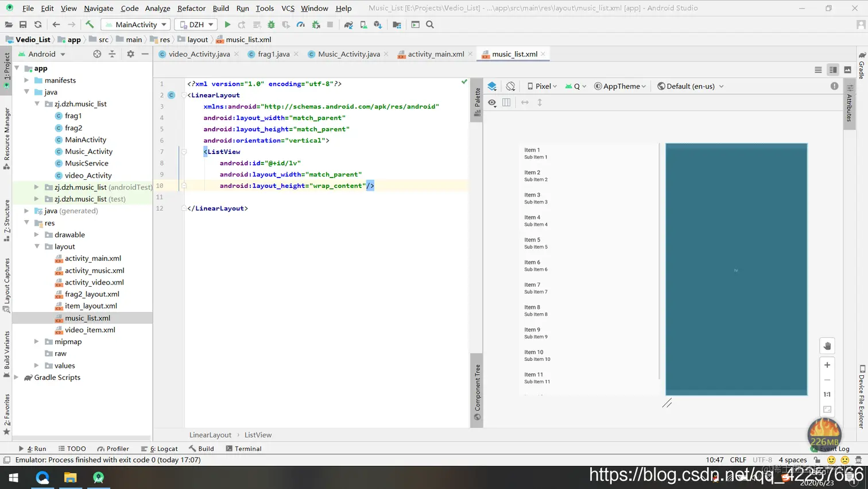This screenshot has width=868, height=489.
Task: Expand the manifests folder
Action: (26, 80)
